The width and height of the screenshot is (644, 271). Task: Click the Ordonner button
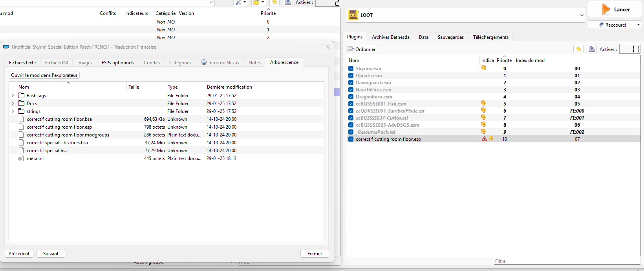click(362, 49)
